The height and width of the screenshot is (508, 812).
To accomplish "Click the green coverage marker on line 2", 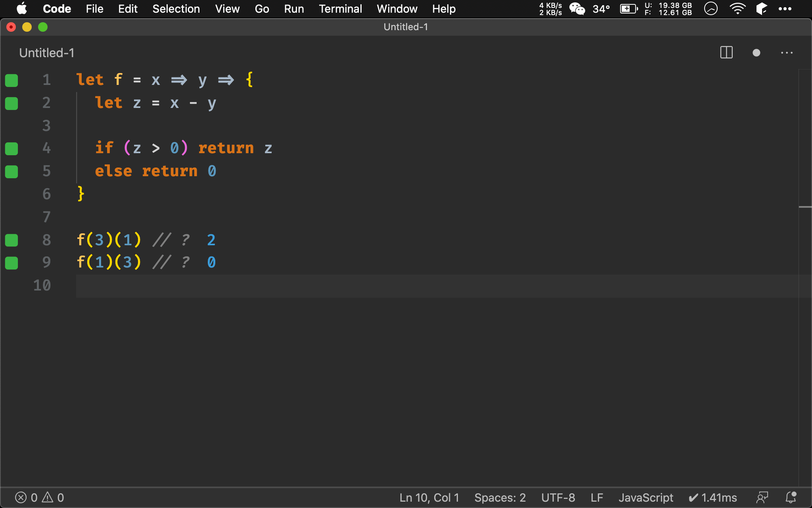I will (11, 103).
